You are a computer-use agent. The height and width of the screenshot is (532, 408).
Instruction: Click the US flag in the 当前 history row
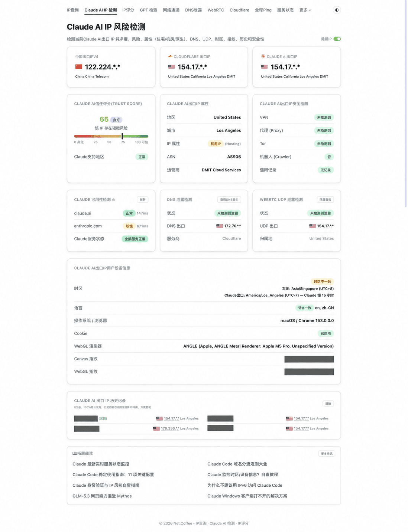pos(159,418)
